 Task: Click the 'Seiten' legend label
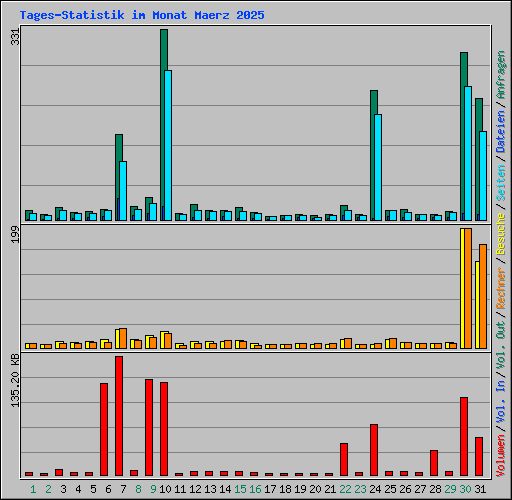tap(500, 183)
